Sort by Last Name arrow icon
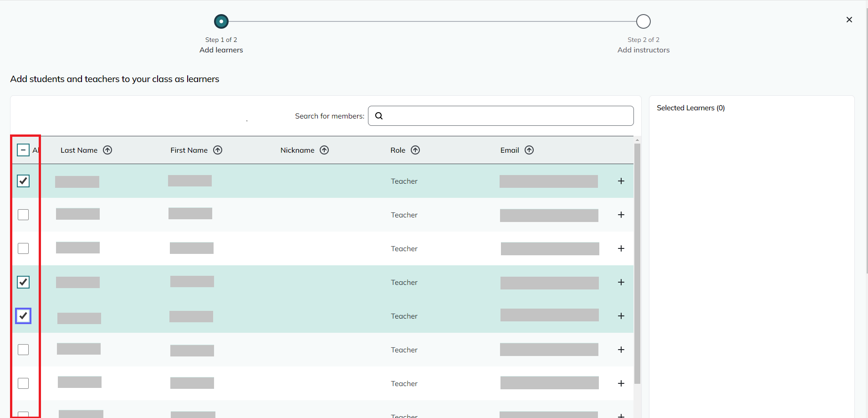This screenshot has width=868, height=418. (x=107, y=150)
